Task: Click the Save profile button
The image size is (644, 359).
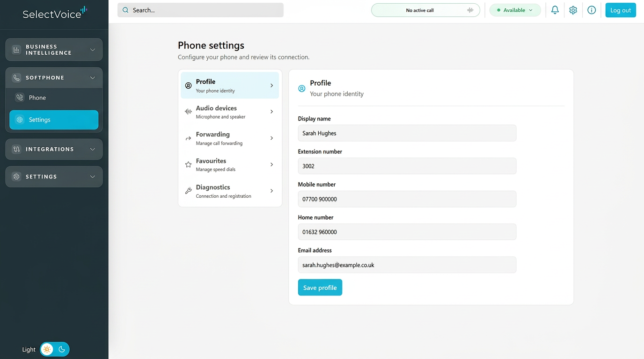Action: [320, 287]
